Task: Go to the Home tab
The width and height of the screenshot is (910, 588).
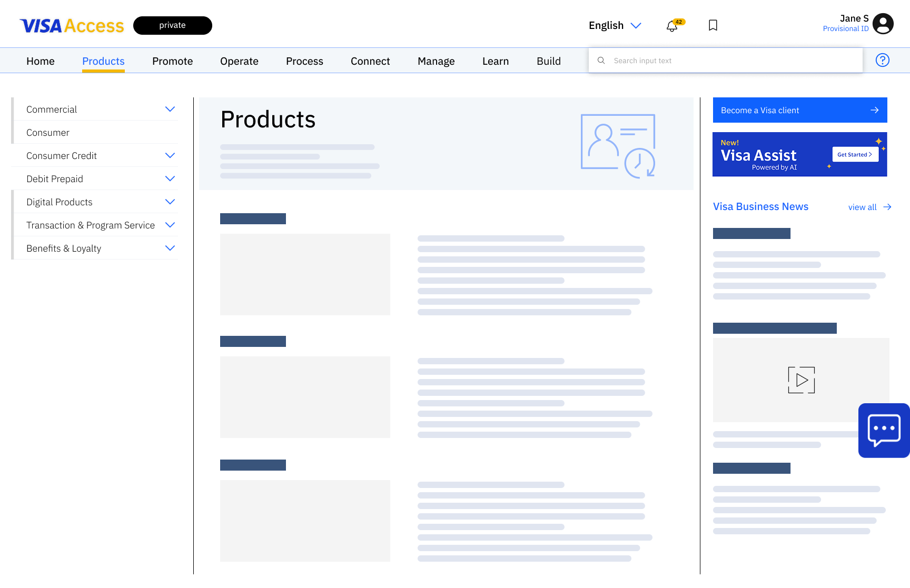Action: tap(41, 61)
